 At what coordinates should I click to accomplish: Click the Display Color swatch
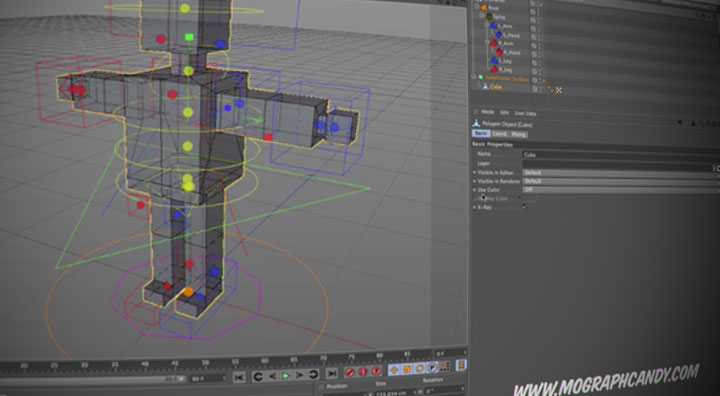click(529, 198)
